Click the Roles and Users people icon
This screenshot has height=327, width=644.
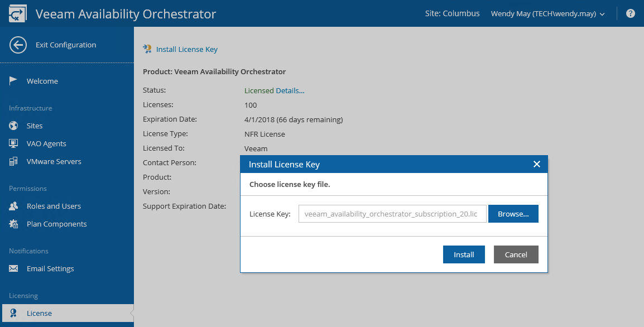pos(13,206)
